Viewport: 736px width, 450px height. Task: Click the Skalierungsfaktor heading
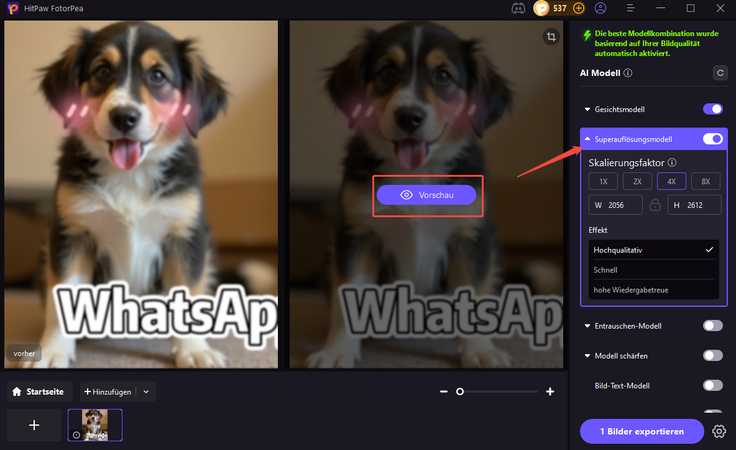626,163
